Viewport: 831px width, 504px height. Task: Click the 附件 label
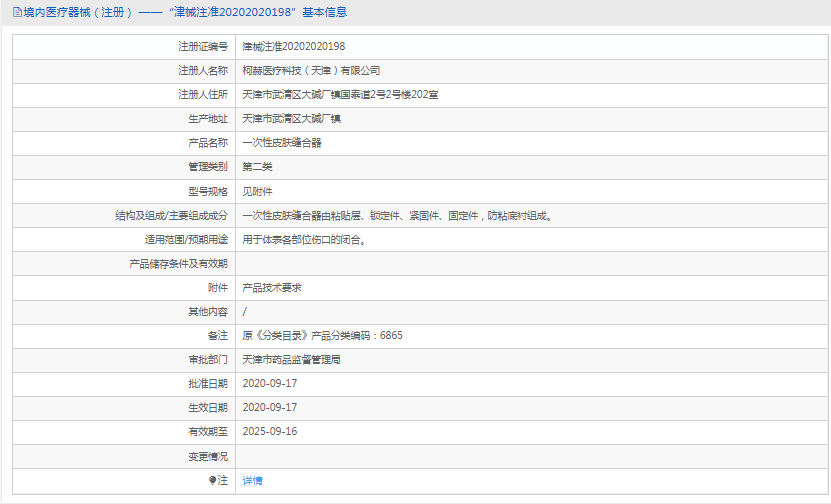pos(218,288)
